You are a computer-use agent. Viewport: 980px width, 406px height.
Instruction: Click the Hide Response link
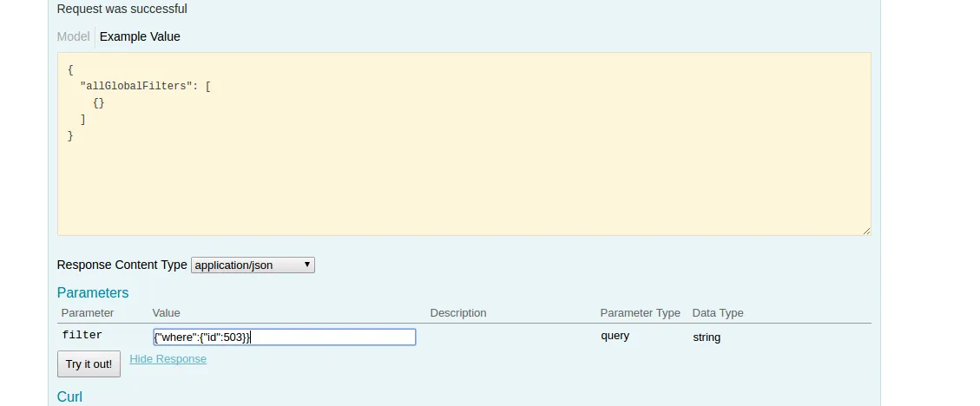(x=168, y=359)
